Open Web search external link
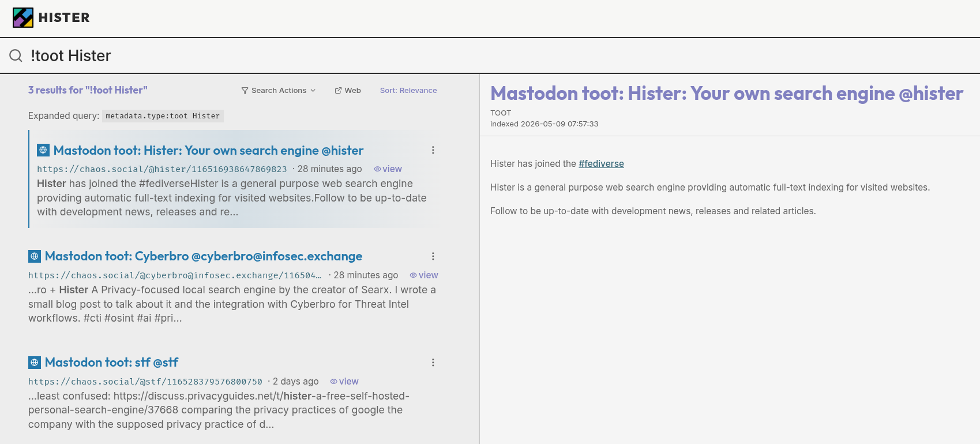980x444 pixels. (348, 91)
